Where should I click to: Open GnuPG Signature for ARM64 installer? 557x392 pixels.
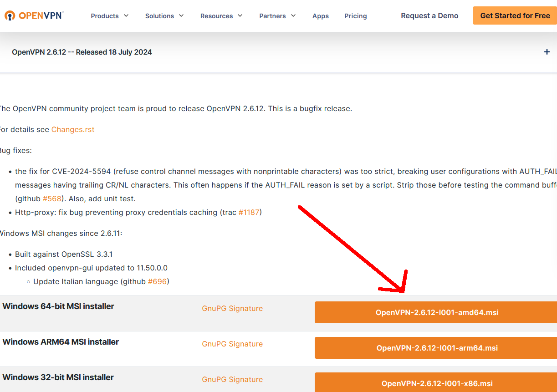[232, 344]
